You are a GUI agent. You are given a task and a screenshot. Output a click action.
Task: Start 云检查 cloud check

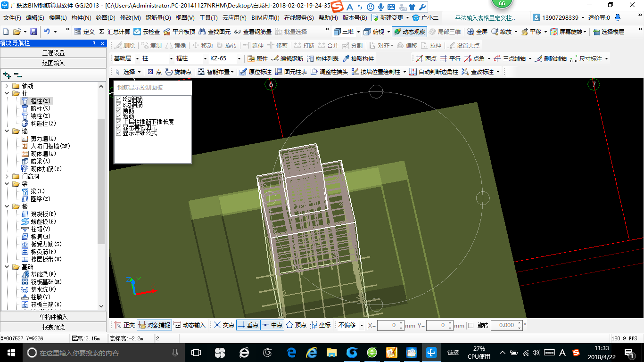[x=147, y=32]
